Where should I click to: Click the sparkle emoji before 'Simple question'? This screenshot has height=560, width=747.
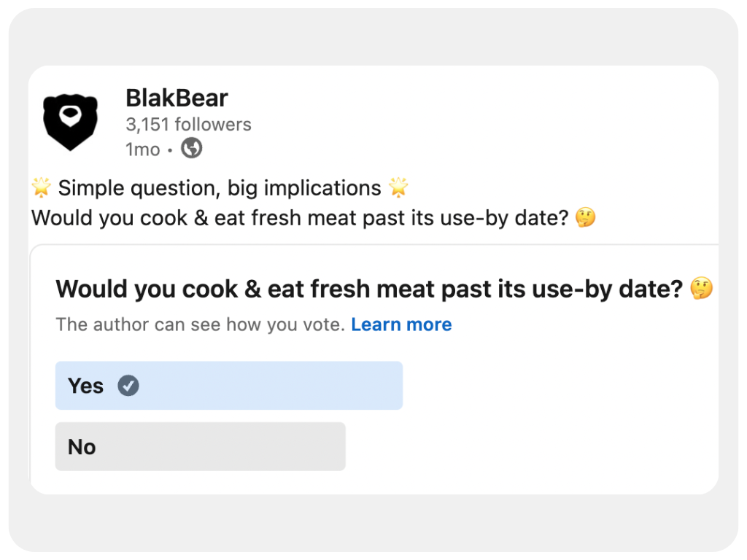(x=42, y=188)
